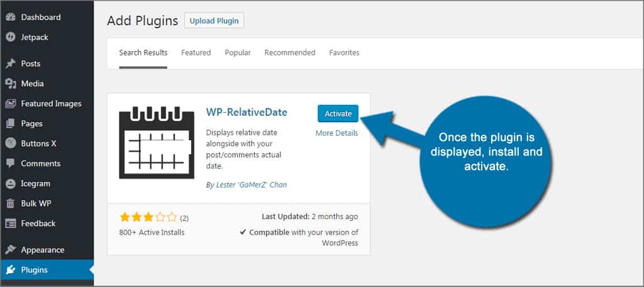Open More Details for WP-RelativeDate
644x287 pixels.
click(337, 133)
